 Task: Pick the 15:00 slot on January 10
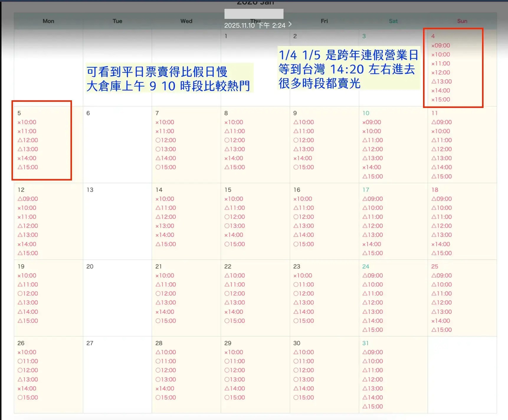pyautogui.click(x=373, y=176)
